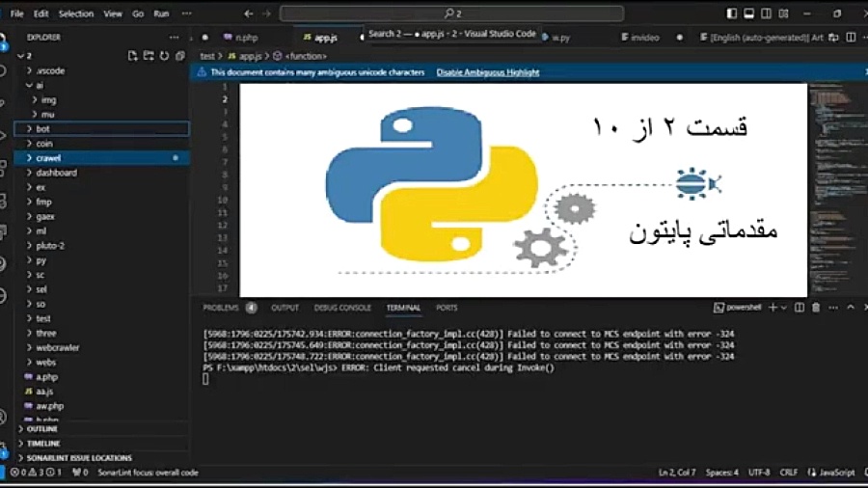Expand the dashboard folder
Viewport: 868px width, 488px height.
click(101, 173)
